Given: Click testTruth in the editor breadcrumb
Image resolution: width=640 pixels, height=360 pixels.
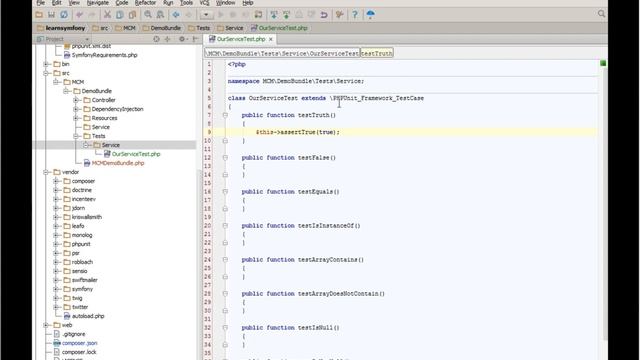Looking at the screenshot, I should (377, 53).
